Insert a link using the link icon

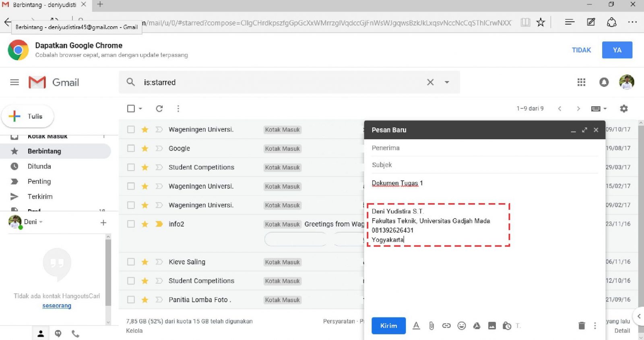pos(446,326)
